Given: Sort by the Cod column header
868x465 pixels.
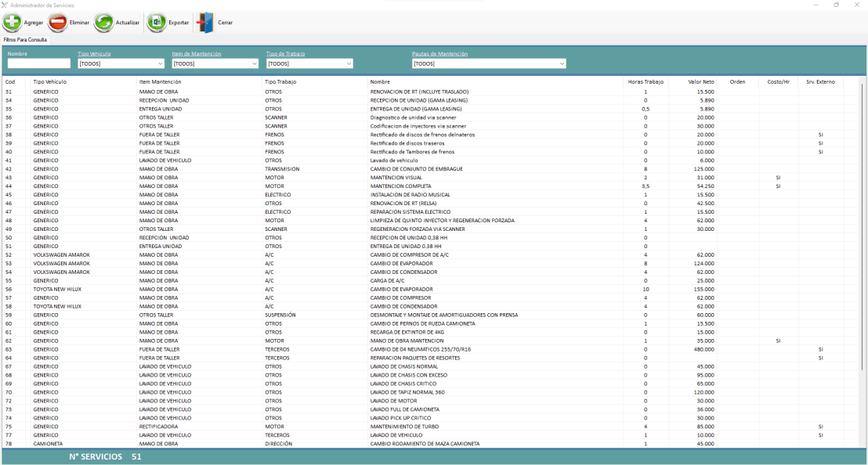Looking at the screenshot, I should (x=10, y=81).
